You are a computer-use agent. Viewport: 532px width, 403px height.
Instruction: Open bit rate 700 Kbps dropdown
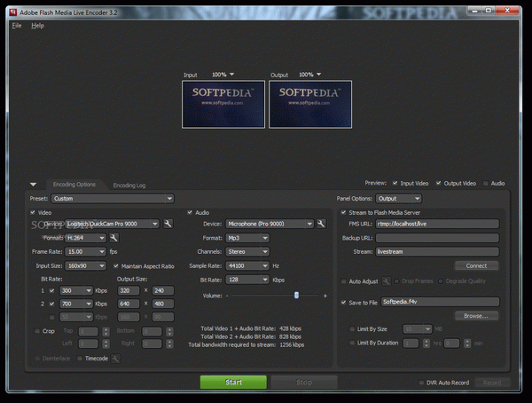(76, 304)
